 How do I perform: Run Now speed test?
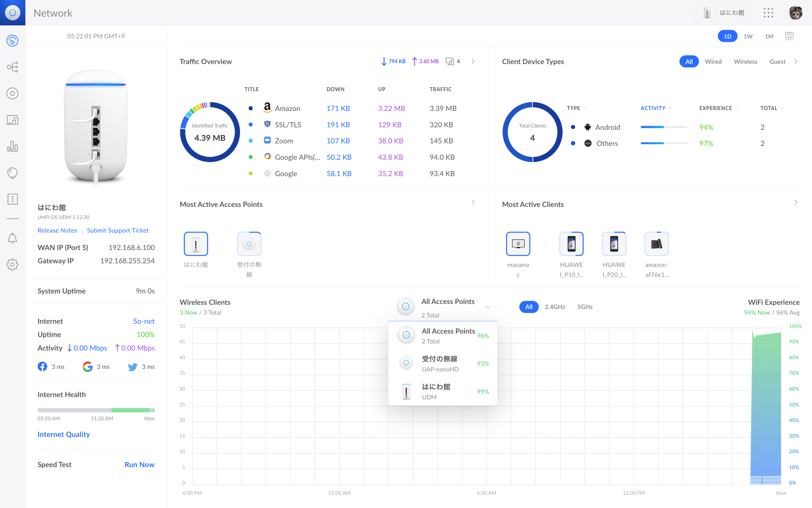[x=140, y=464]
